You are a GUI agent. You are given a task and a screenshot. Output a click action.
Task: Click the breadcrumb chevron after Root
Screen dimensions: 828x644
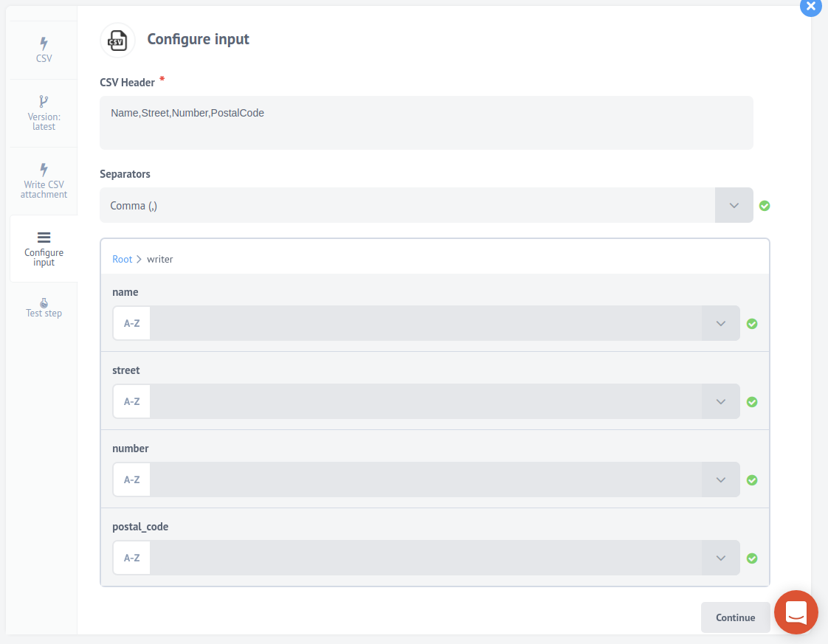point(139,259)
